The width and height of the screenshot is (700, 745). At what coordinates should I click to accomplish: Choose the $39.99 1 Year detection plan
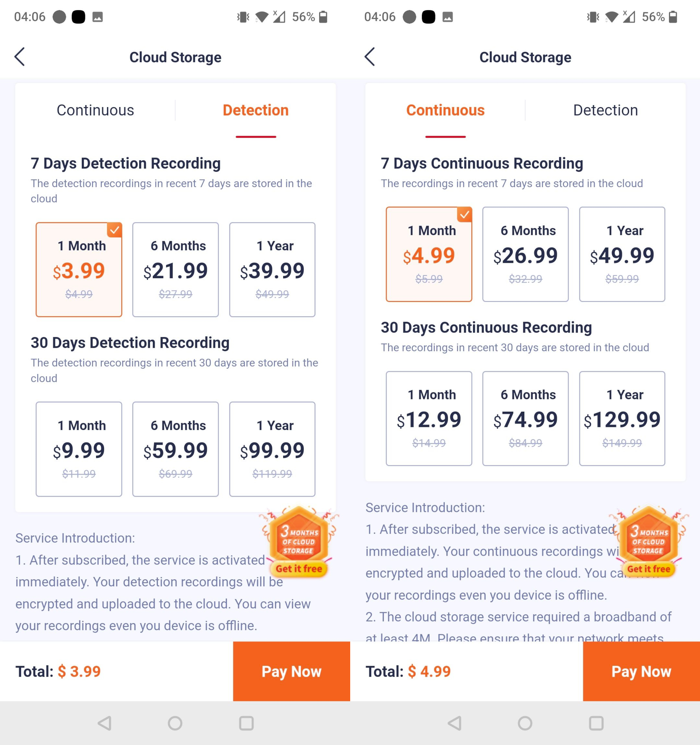pyautogui.click(x=272, y=270)
